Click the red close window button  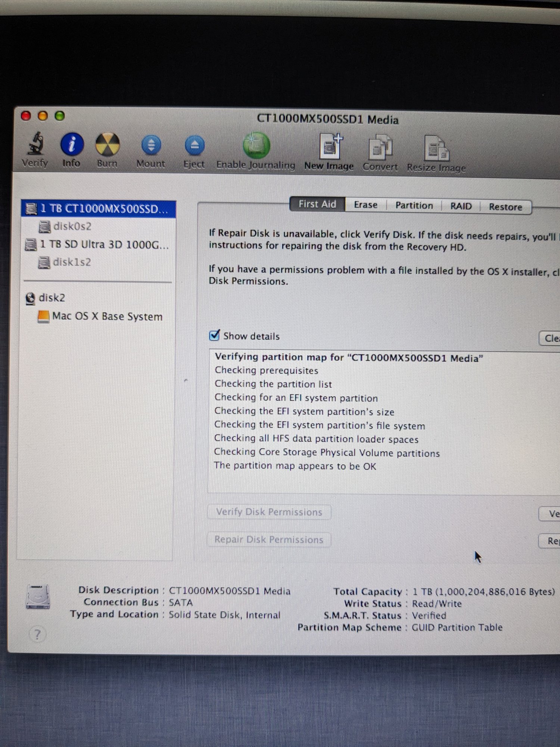pyautogui.click(x=26, y=116)
